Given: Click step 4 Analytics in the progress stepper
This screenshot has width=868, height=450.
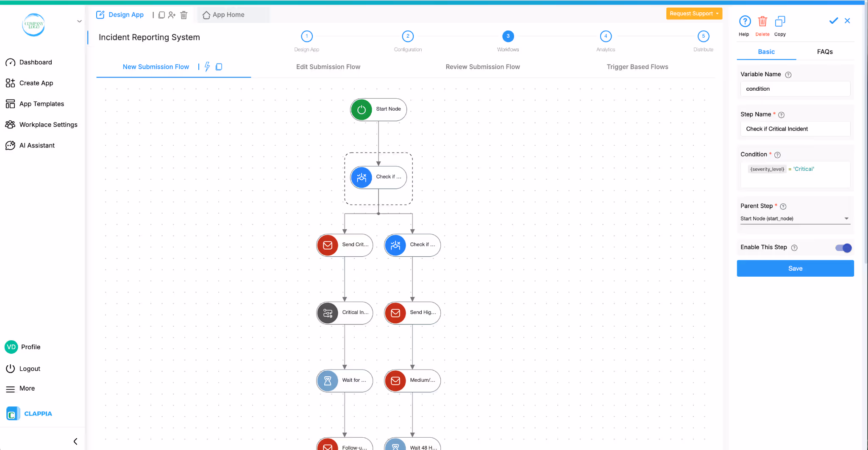Looking at the screenshot, I should click(605, 36).
